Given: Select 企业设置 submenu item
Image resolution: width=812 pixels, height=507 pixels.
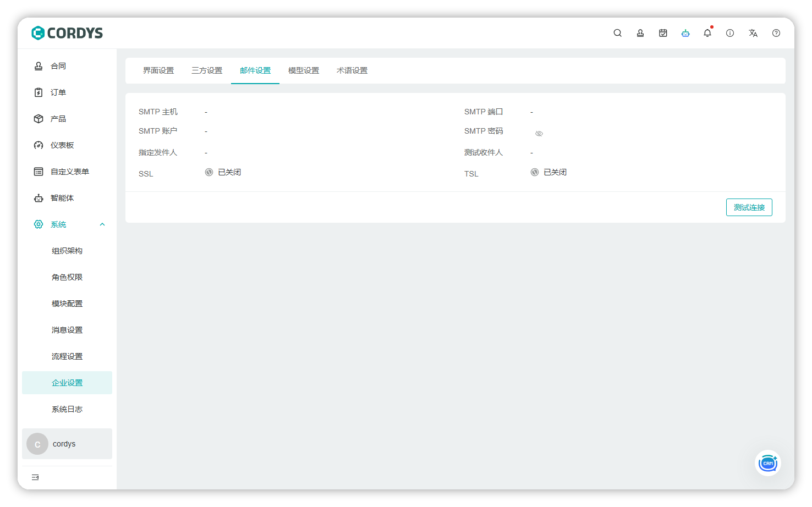Looking at the screenshot, I should [x=67, y=383].
